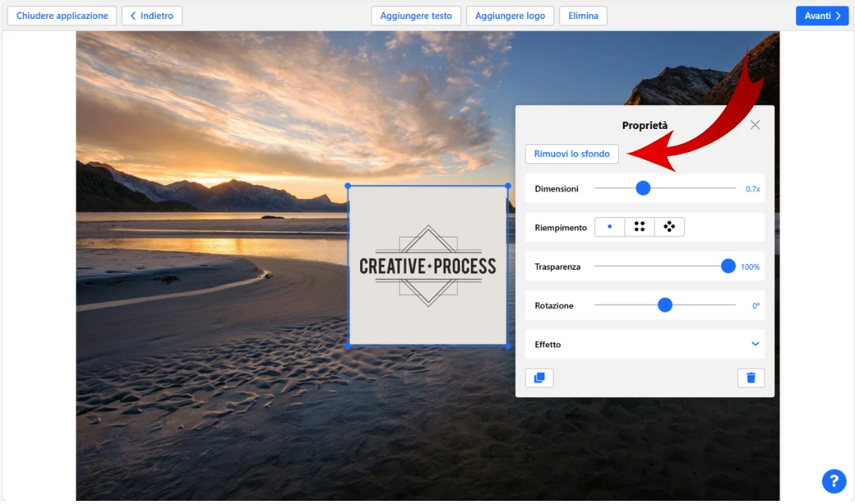Click Rimuovi lo sfondo
The width and height of the screenshot is (855, 504).
572,153
